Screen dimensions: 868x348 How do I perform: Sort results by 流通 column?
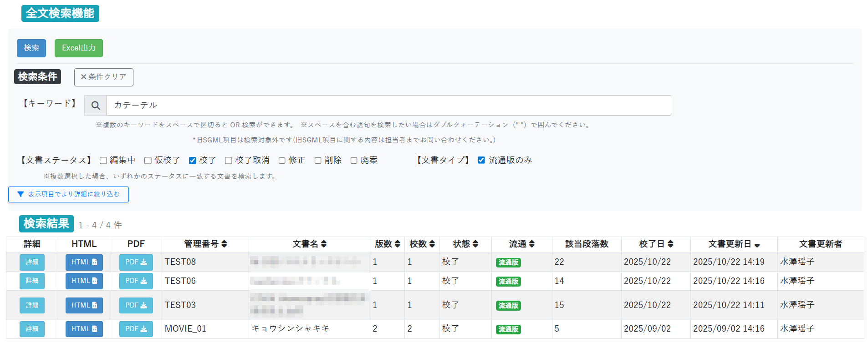(532, 244)
